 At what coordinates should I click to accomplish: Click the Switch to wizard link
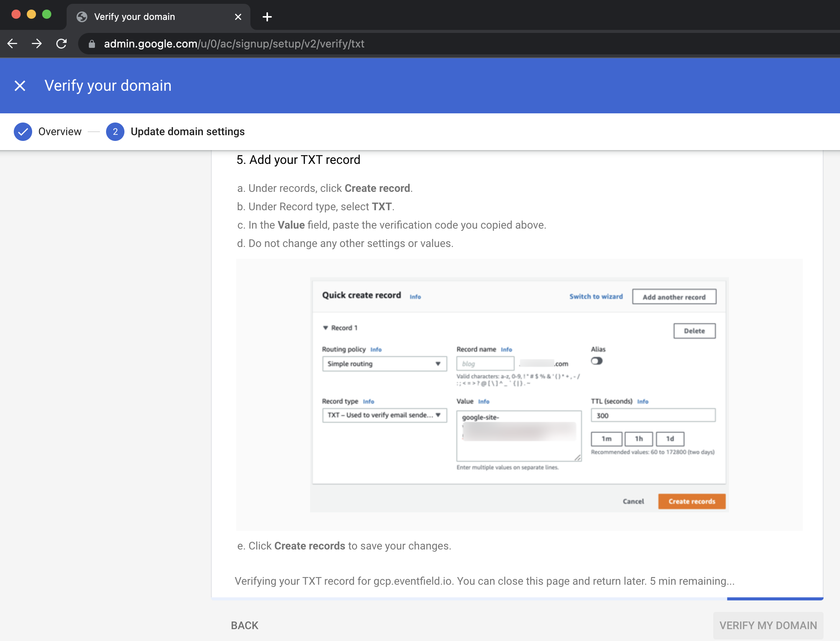[x=596, y=296]
